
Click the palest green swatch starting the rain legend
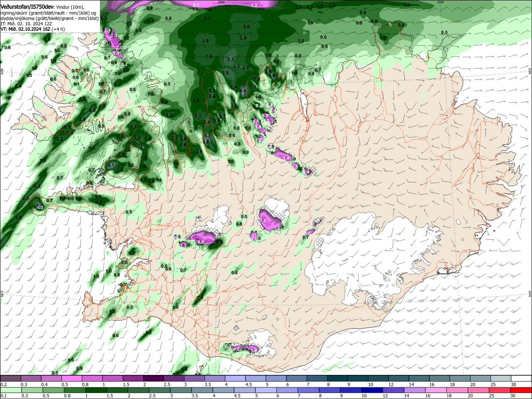pyautogui.click(x=10, y=390)
